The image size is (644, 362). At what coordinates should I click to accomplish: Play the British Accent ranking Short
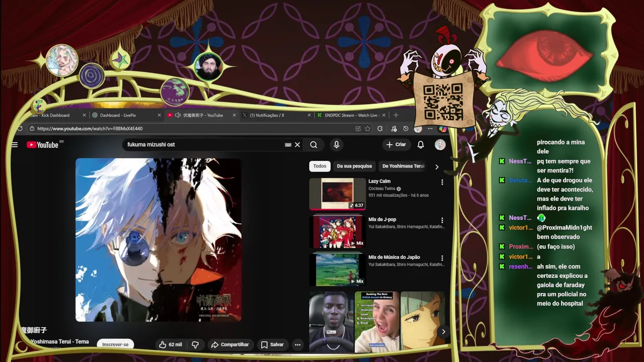pyautogui.click(x=377, y=322)
